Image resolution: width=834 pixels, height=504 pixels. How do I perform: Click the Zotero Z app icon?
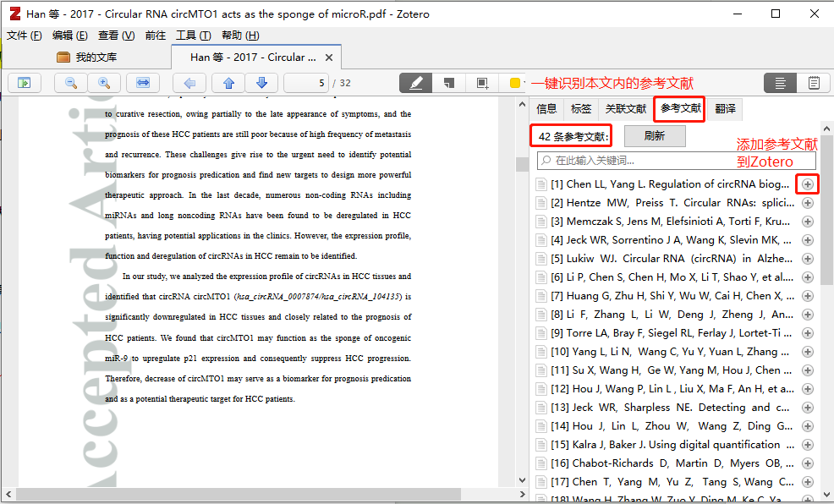point(15,14)
